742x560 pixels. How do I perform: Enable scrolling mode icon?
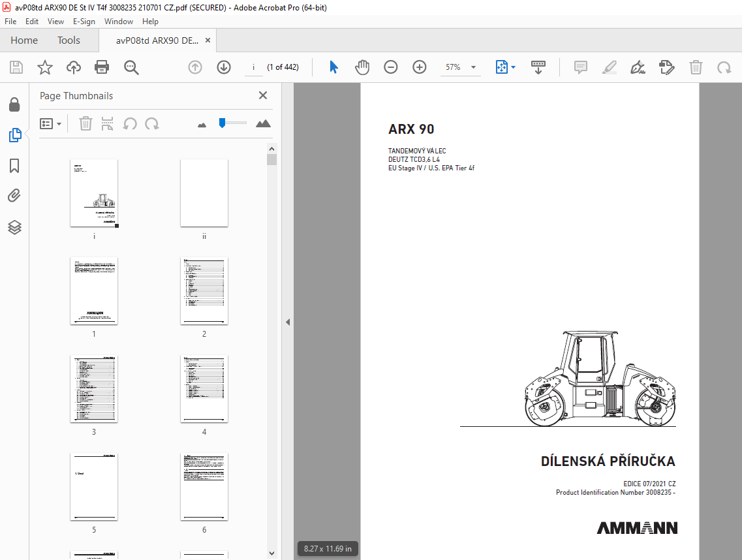click(x=538, y=67)
